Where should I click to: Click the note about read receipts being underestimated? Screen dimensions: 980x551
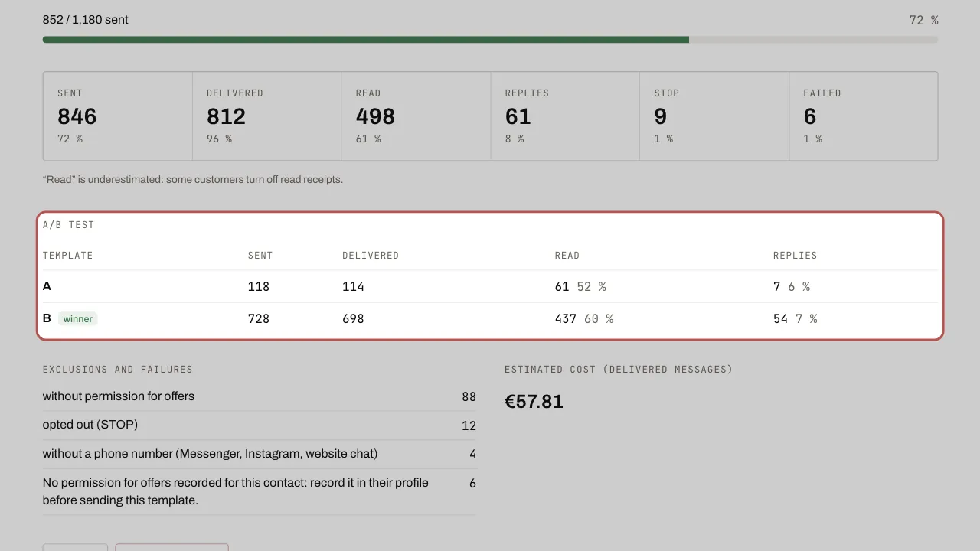click(x=193, y=180)
